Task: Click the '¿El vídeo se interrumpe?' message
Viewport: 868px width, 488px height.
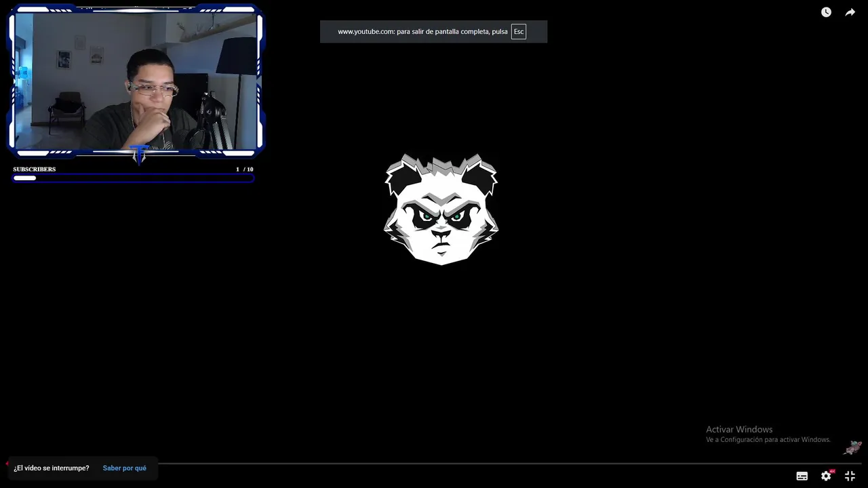Action: point(52,468)
